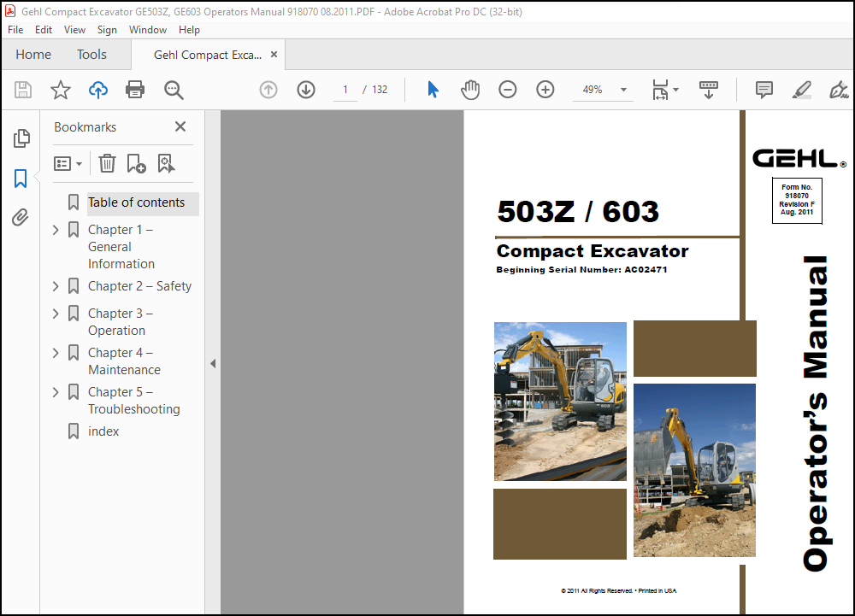Select the Gehl Compact Exca... document tab
855x616 pixels.
[208, 55]
